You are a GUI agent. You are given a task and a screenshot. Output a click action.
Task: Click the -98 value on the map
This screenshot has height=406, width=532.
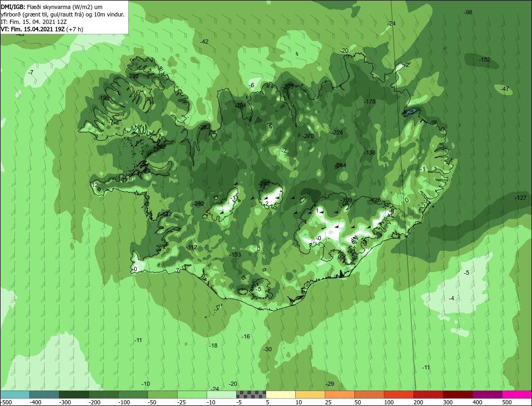(x=468, y=12)
